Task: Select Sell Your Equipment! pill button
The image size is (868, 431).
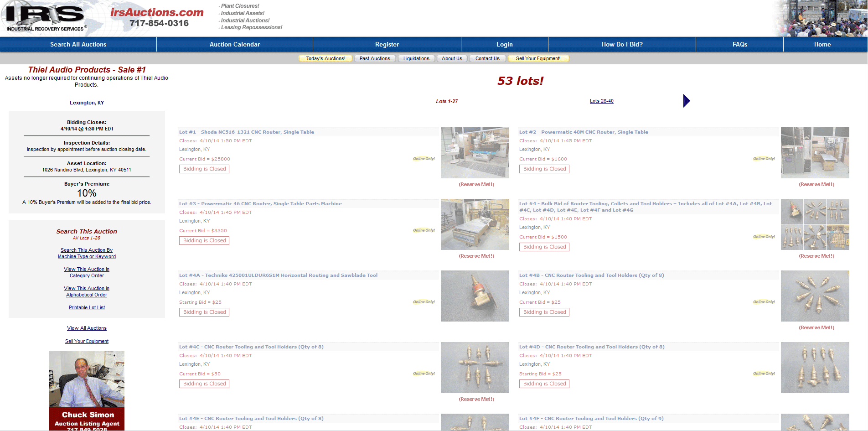Action: (x=538, y=58)
